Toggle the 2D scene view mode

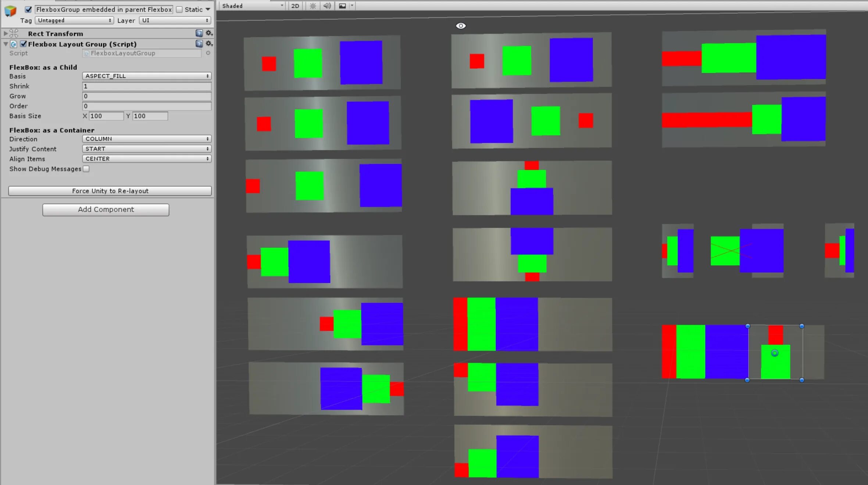(x=295, y=6)
